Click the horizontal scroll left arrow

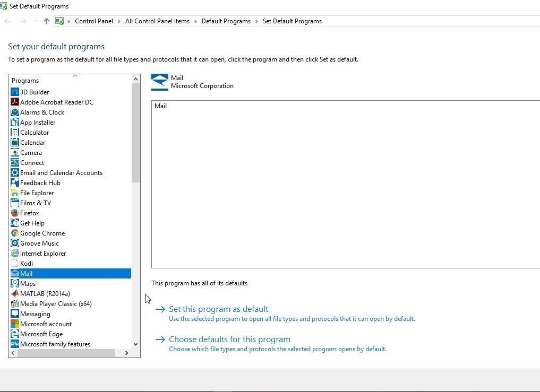13,353
